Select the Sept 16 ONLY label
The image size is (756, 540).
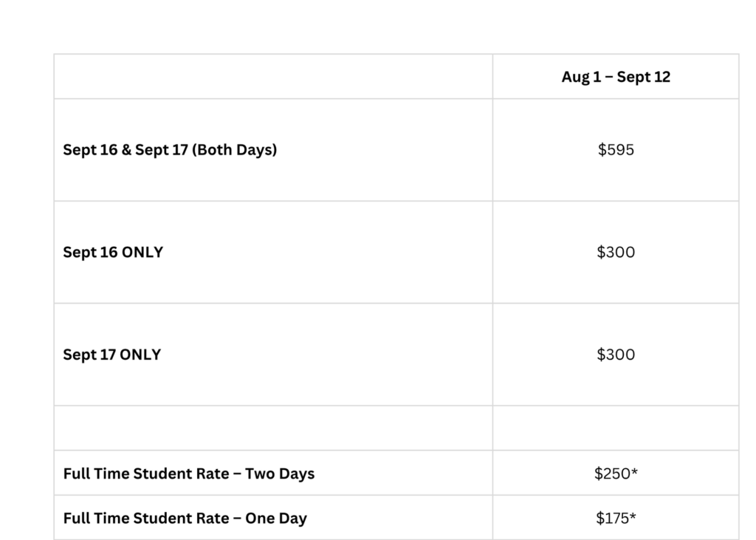coord(113,252)
